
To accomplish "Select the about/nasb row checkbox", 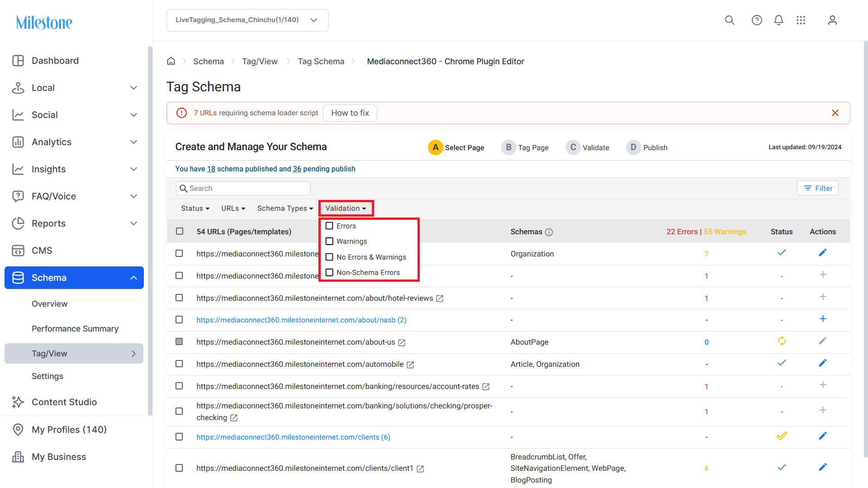I will [x=179, y=320].
